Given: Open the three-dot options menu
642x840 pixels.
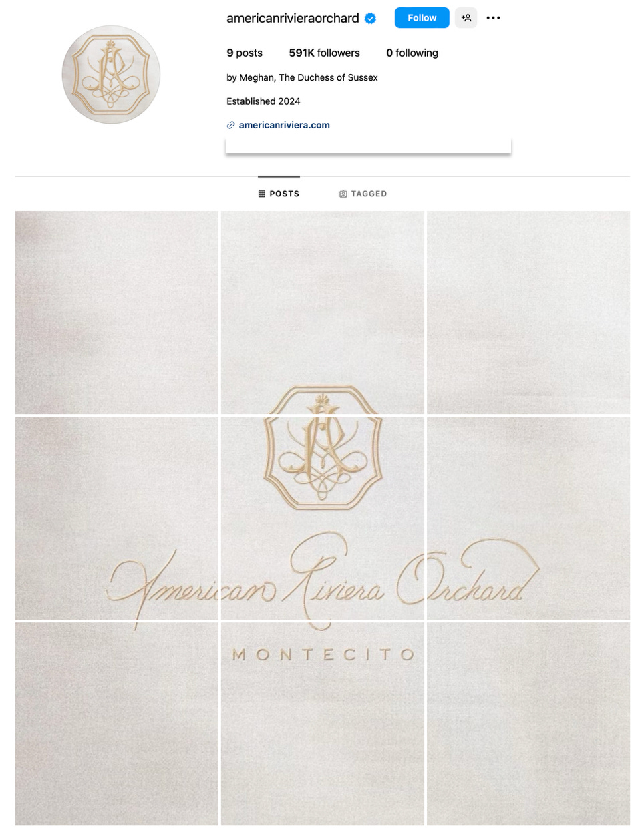Looking at the screenshot, I should 493,18.
